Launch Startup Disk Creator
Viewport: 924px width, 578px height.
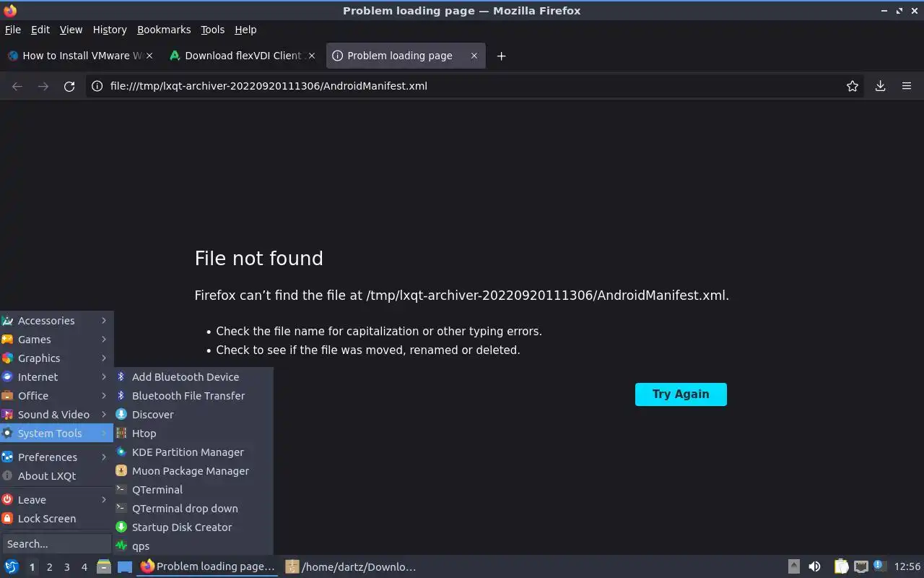193,527
